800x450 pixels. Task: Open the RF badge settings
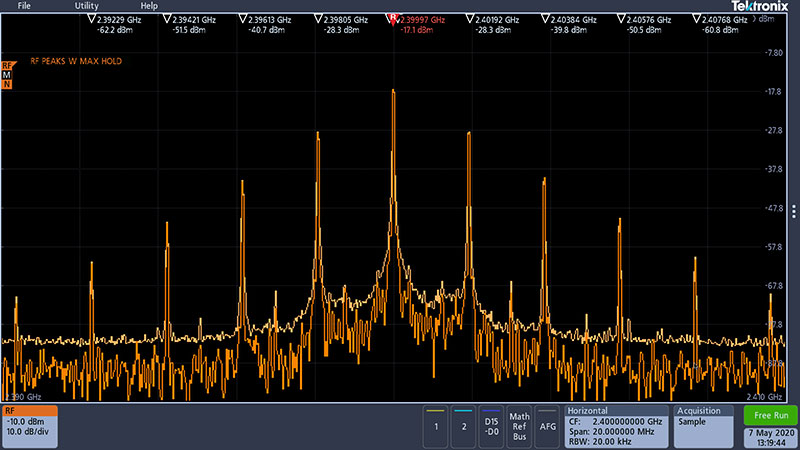29,426
